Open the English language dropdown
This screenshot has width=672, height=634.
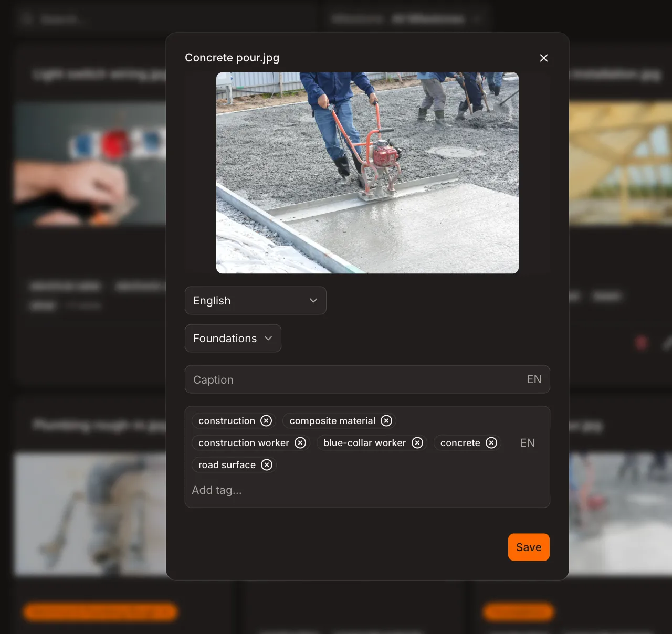(256, 301)
